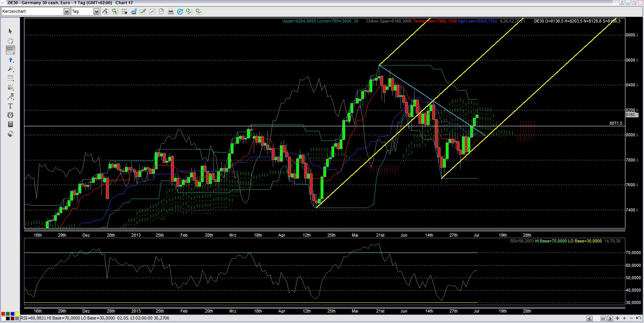This screenshot has height=323, width=644.
Task: Select the Text annotation tool
Action: (x=10, y=106)
